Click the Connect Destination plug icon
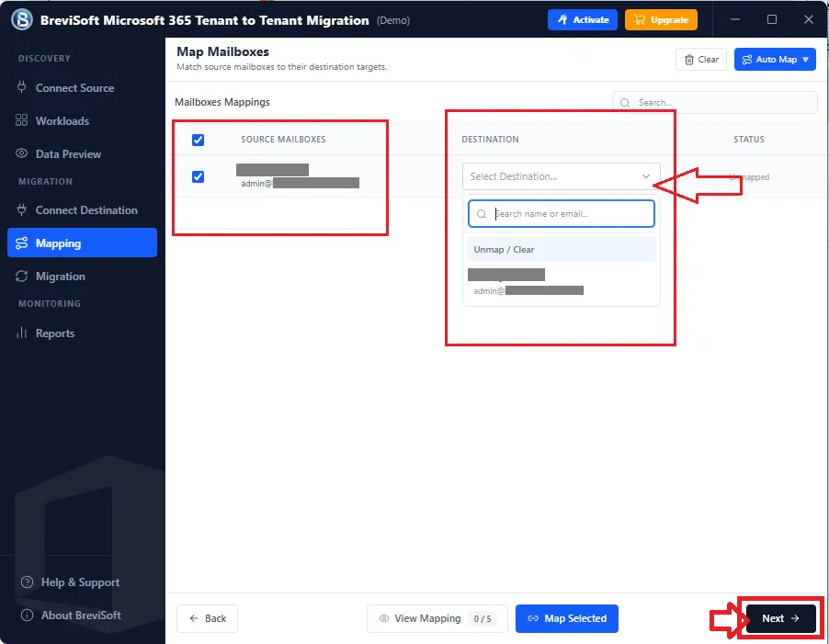The width and height of the screenshot is (829, 644). 21,209
